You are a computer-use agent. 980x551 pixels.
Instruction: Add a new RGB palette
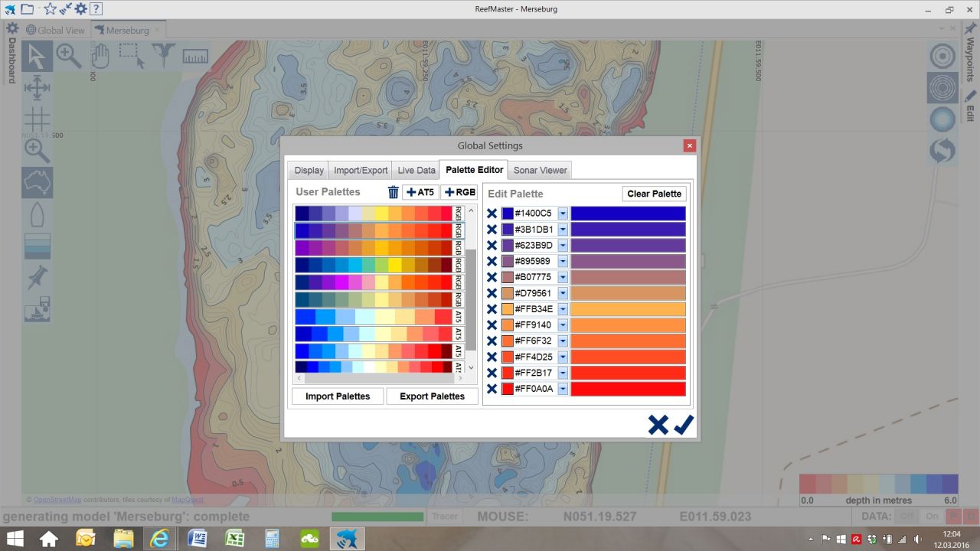[459, 193]
